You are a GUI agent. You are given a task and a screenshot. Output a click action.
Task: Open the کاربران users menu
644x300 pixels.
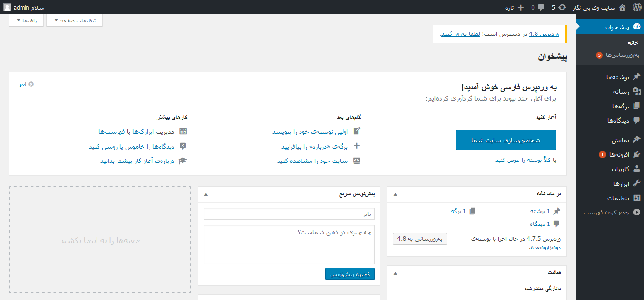point(610,169)
